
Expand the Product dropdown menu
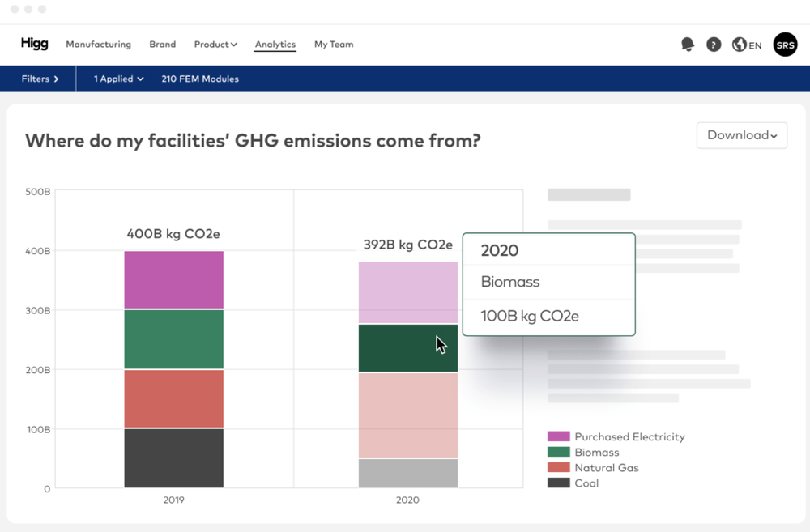(x=215, y=45)
